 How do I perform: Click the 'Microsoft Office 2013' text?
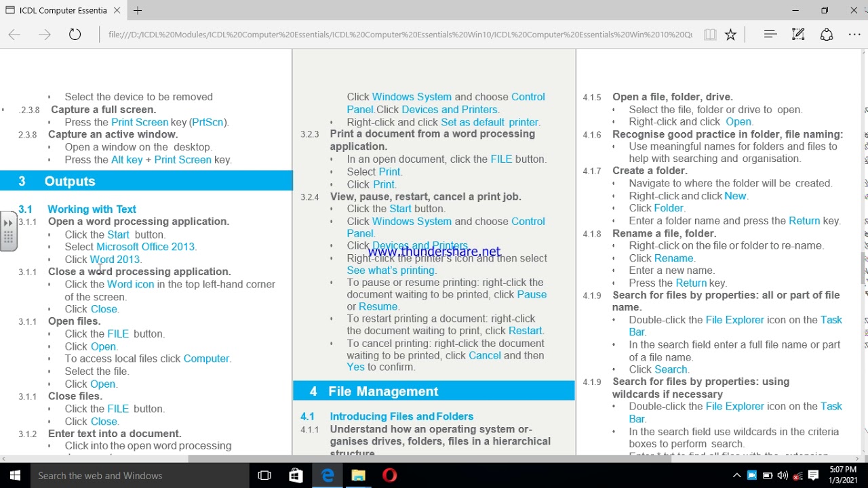pos(145,247)
